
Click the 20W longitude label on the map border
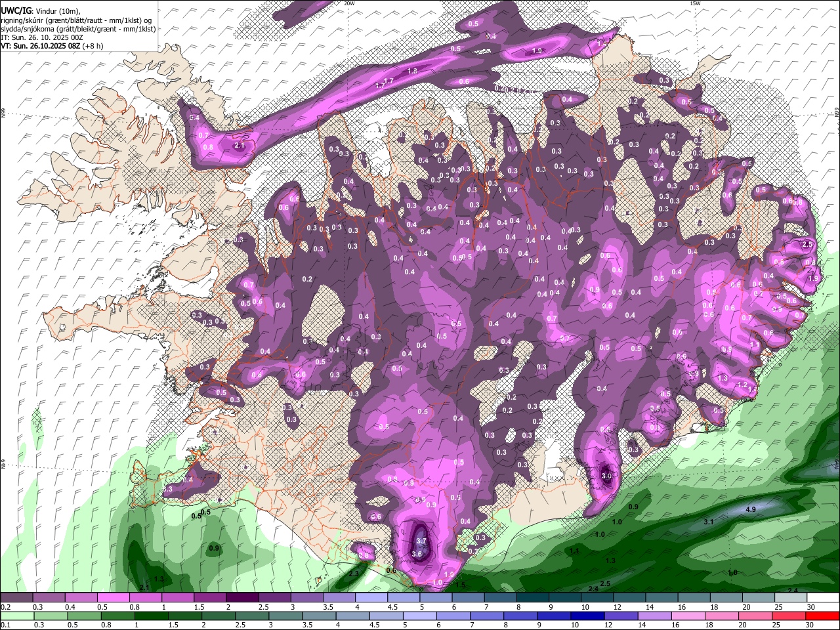click(x=349, y=3)
